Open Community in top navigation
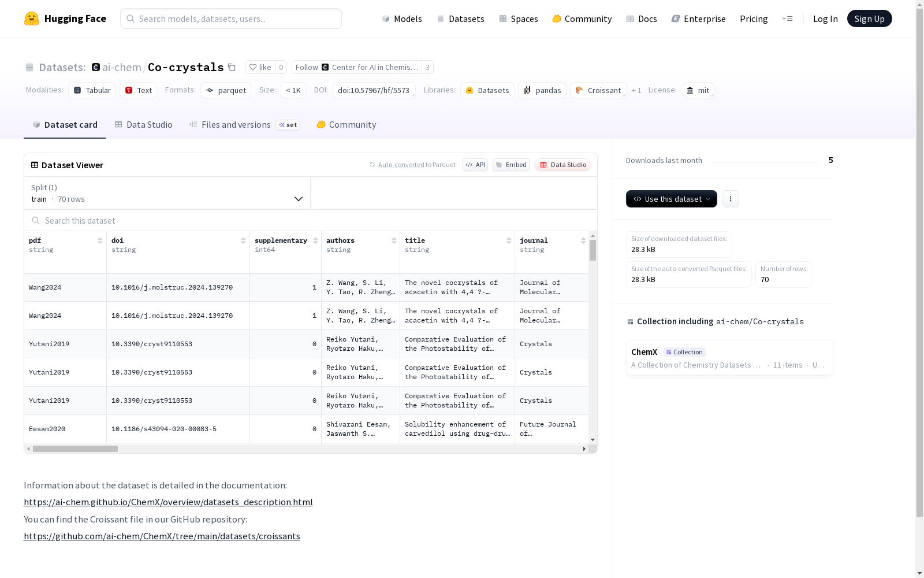The height and width of the screenshot is (578, 924). 582,18
